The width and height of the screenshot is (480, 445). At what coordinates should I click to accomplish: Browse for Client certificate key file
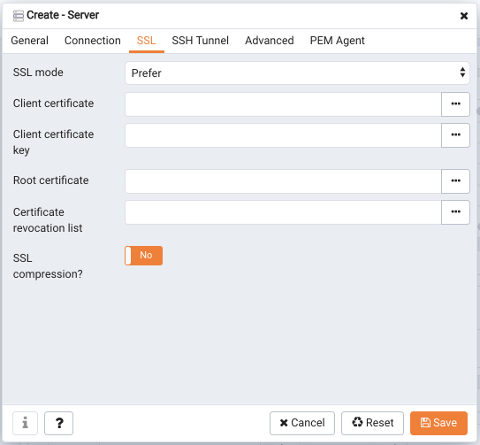point(455,135)
